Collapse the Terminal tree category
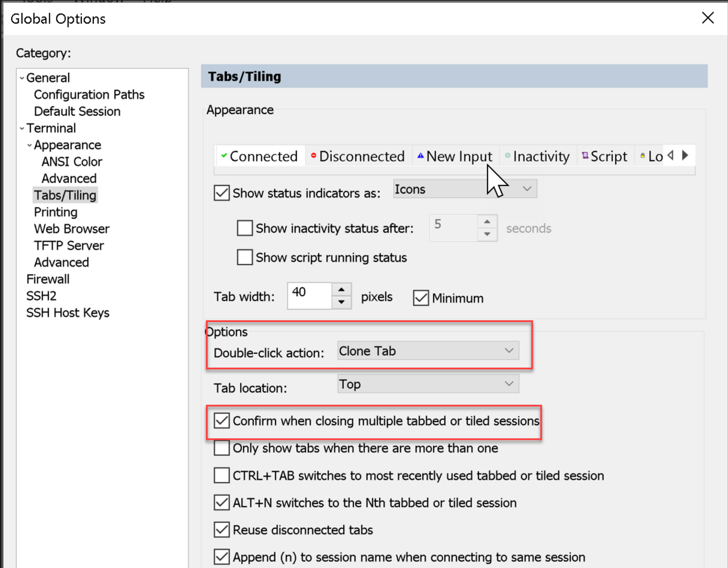The width and height of the screenshot is (728, 568). [x=22, y=128]
